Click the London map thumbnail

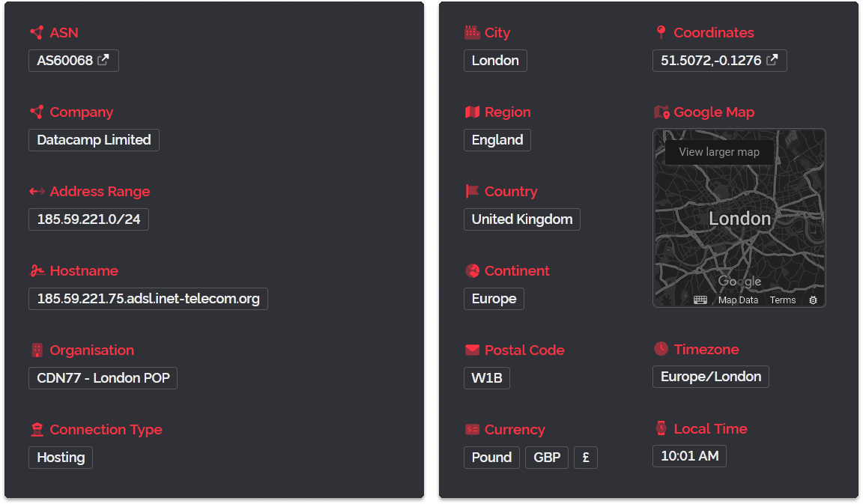[739, 225]
